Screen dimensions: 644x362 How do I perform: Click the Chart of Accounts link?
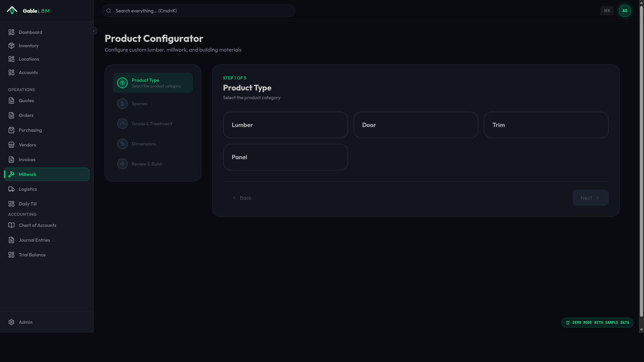tap(37, 225)
